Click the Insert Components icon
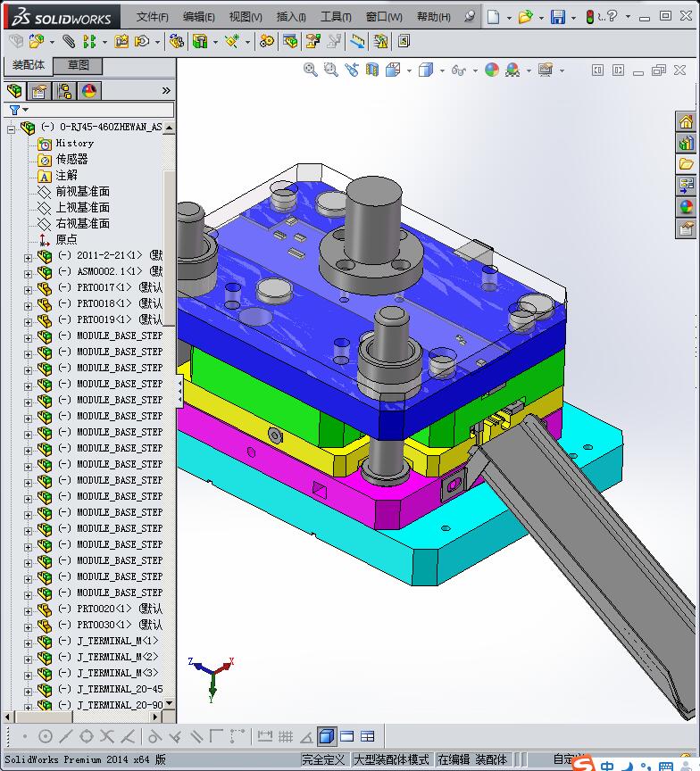Image resolution: width=700 pixels, height=771 pixels. (36, 41)
